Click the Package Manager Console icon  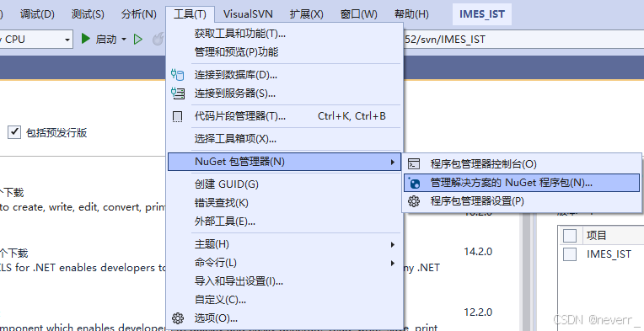[414, 164]
